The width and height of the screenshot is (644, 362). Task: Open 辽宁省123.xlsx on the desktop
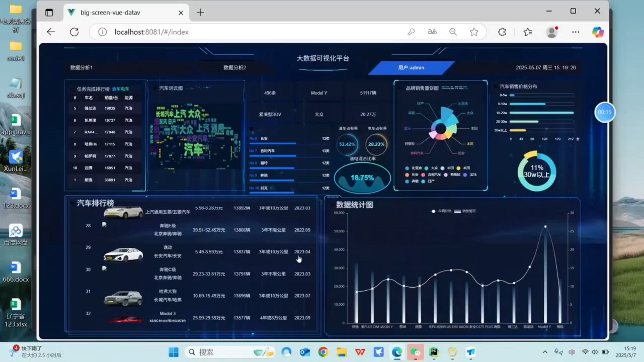click(15, 312)
